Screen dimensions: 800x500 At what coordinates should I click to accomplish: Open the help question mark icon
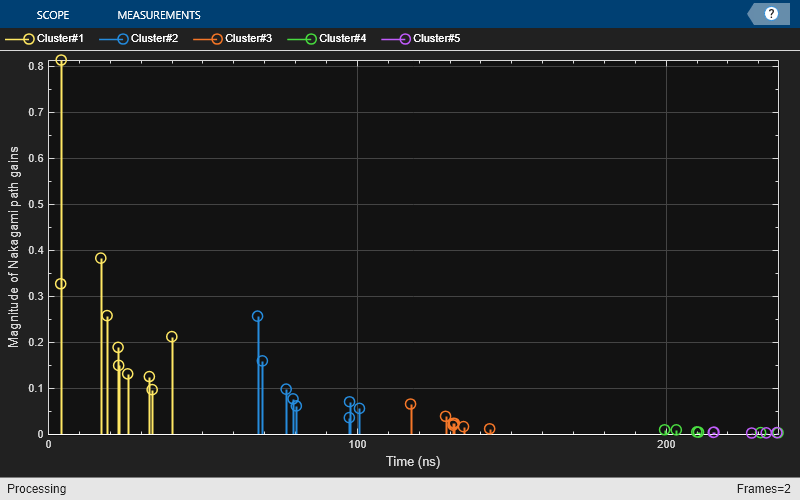click(x=771, y=14)
